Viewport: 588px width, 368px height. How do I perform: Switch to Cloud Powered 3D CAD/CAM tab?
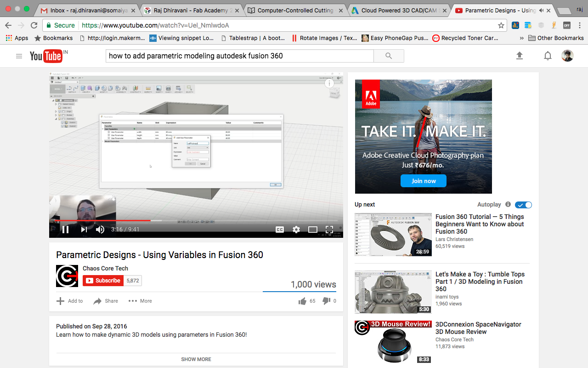399,10
